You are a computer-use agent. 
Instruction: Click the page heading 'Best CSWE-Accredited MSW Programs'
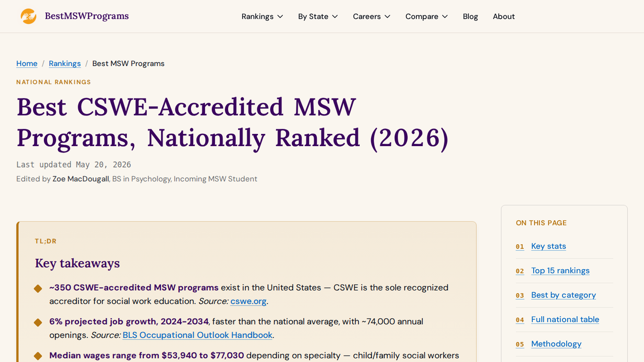tap(233, 123)
